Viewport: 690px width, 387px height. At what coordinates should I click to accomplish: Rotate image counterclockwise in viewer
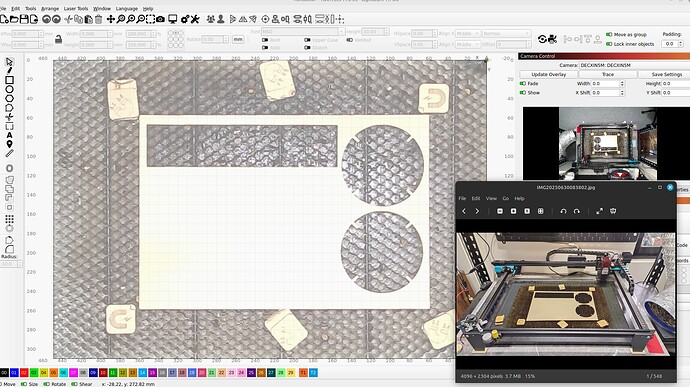click(x=563, y=211)
